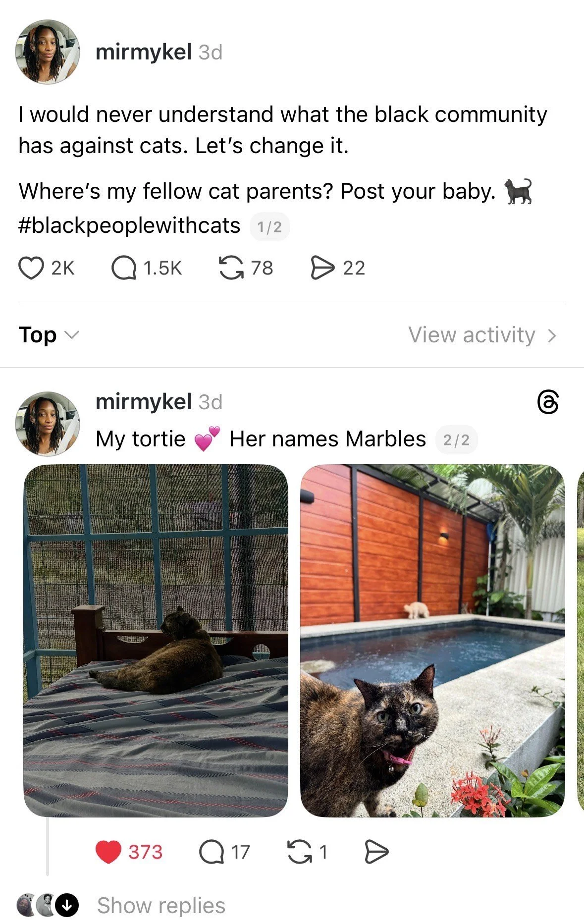Open View activity chevron link
Viewport: 584px width, 924px height.
click(482, 335)
